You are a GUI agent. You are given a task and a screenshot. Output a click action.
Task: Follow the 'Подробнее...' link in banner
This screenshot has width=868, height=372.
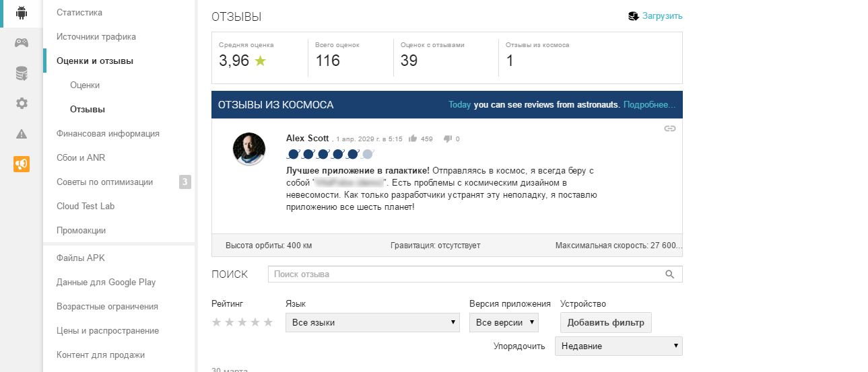coord(648,105)
